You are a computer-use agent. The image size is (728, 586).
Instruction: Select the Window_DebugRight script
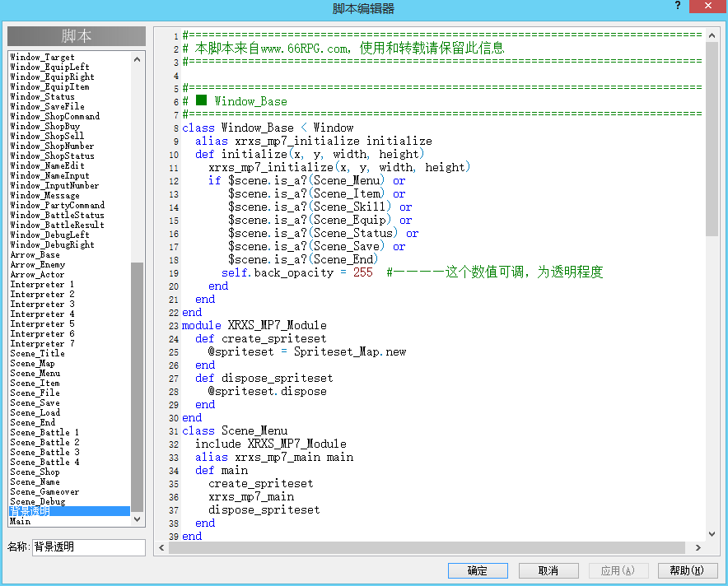coord(53,245)
